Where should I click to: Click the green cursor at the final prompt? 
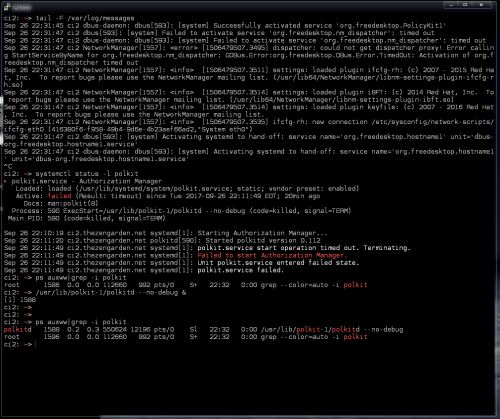click(35, 344)
